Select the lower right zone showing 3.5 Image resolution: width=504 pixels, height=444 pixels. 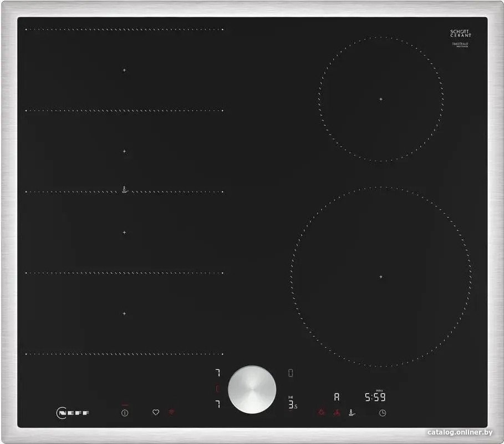point(292,404)
